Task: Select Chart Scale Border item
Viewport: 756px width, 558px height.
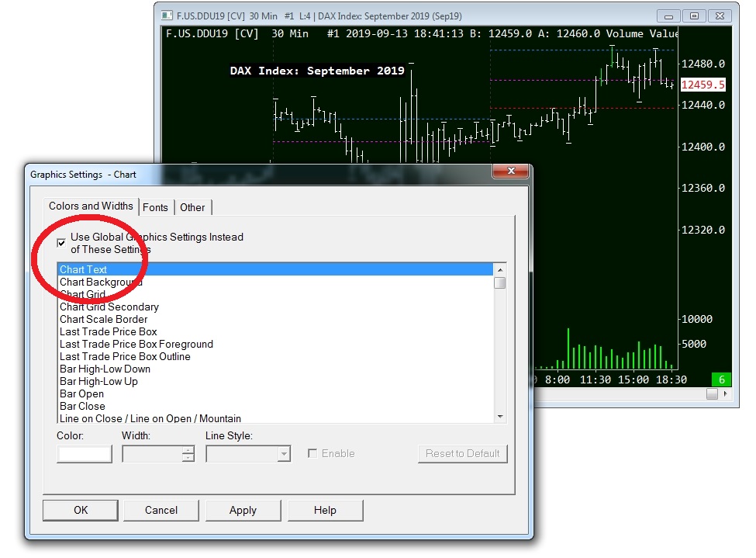Action: coord(275,320)
